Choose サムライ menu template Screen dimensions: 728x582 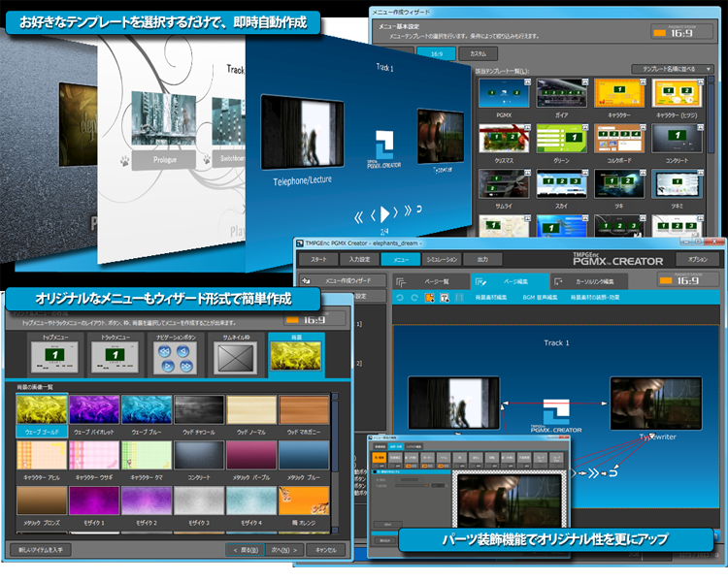(504, 189)
